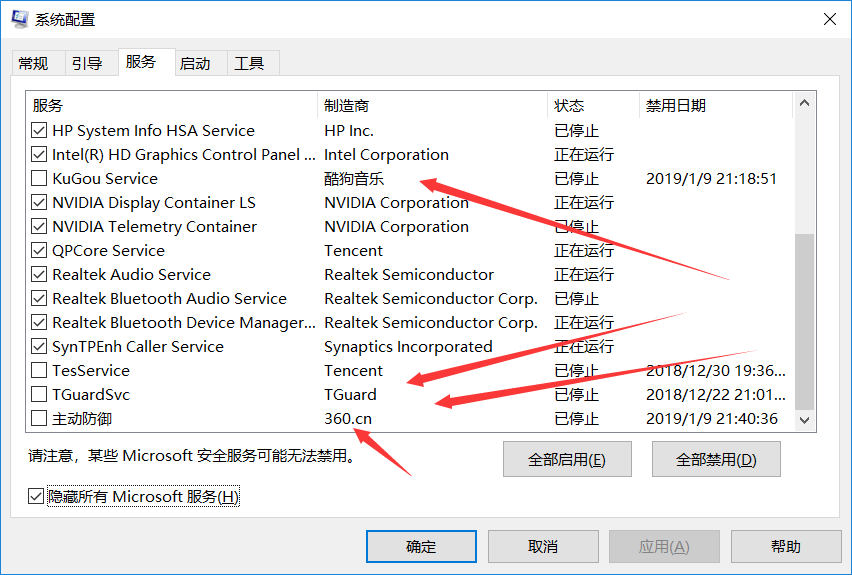Toggle 隐藏所有 Microsoft 服务 checkbox
The height and width of the screenshot is (575, 852).
[36, 496]
